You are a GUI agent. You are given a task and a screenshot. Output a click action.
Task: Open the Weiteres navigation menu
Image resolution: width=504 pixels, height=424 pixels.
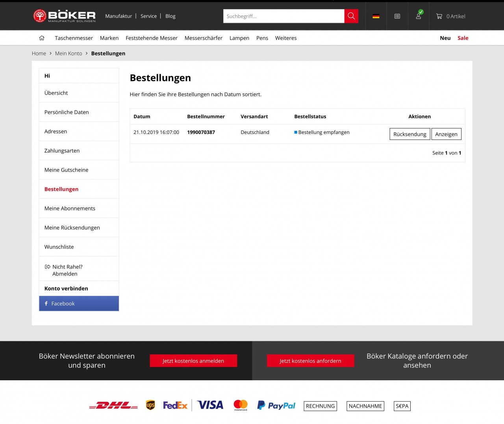point(285,38)
